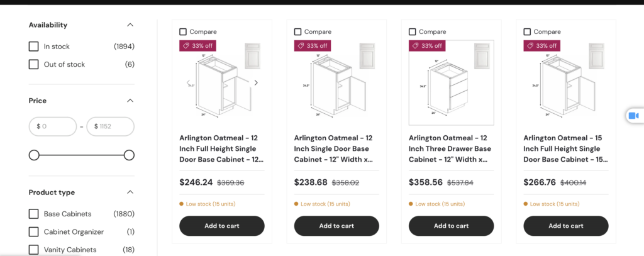Collapse the Availability filter section
Screen dimensions: 644x256
(x=130, y=25)
